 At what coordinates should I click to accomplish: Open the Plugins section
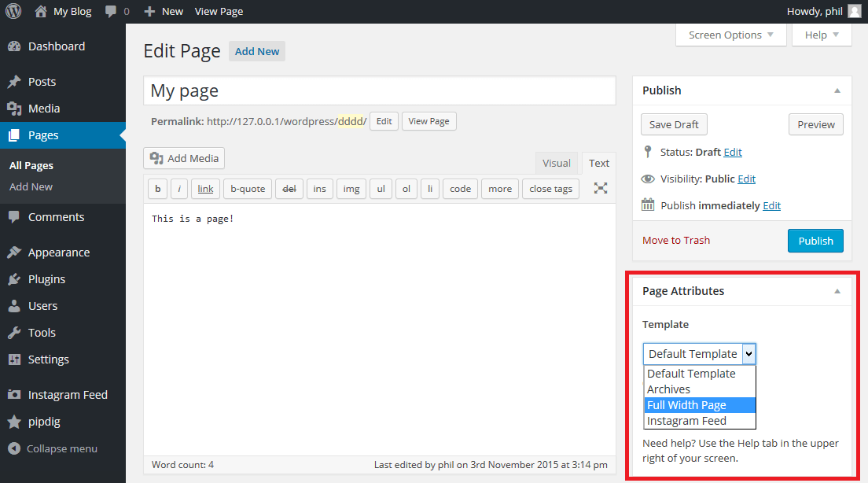(x=46, y=278)
